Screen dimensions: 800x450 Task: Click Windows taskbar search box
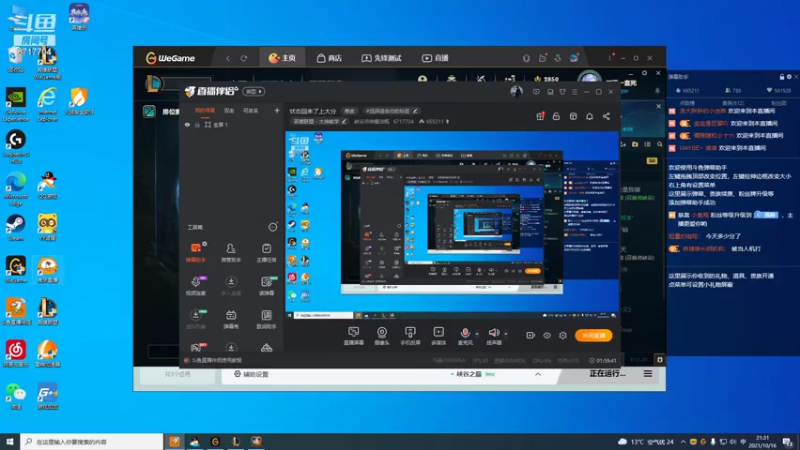pos(92,442)
